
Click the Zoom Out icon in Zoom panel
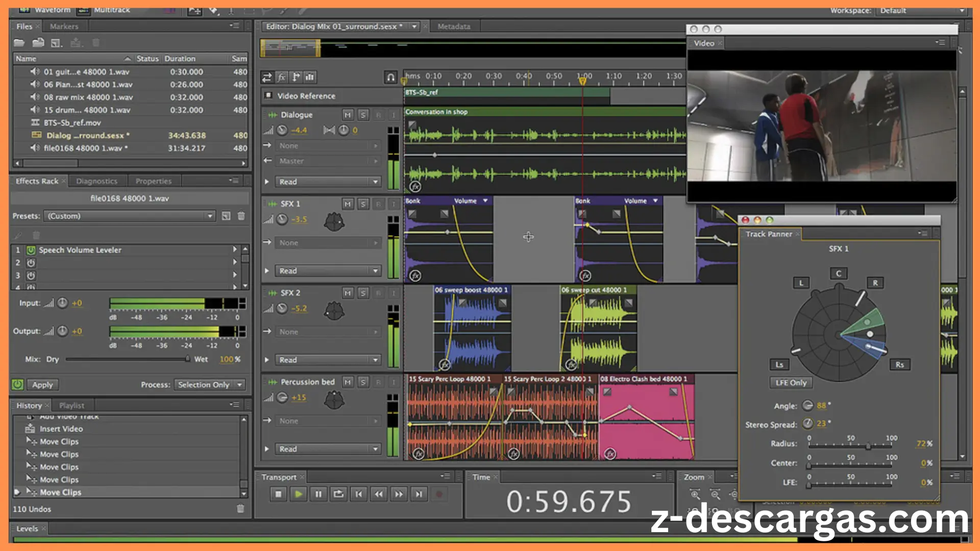(715, 494)
